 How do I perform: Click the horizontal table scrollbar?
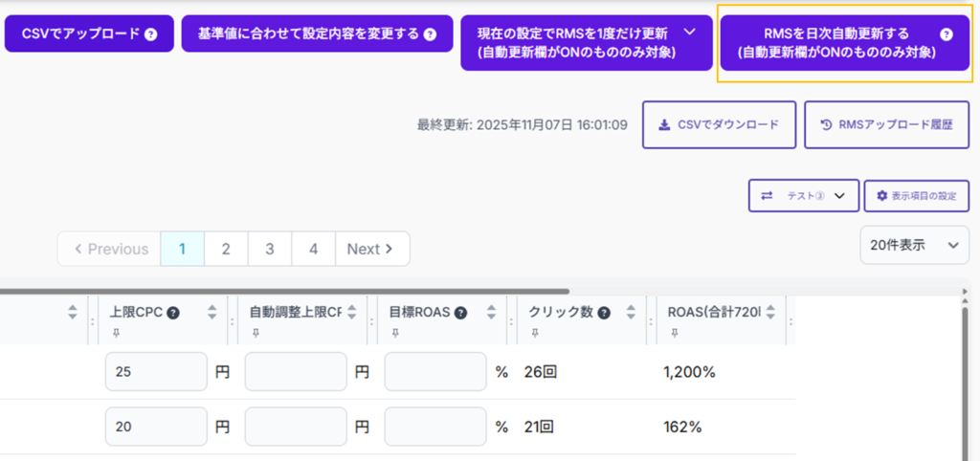tap(285, 291)
